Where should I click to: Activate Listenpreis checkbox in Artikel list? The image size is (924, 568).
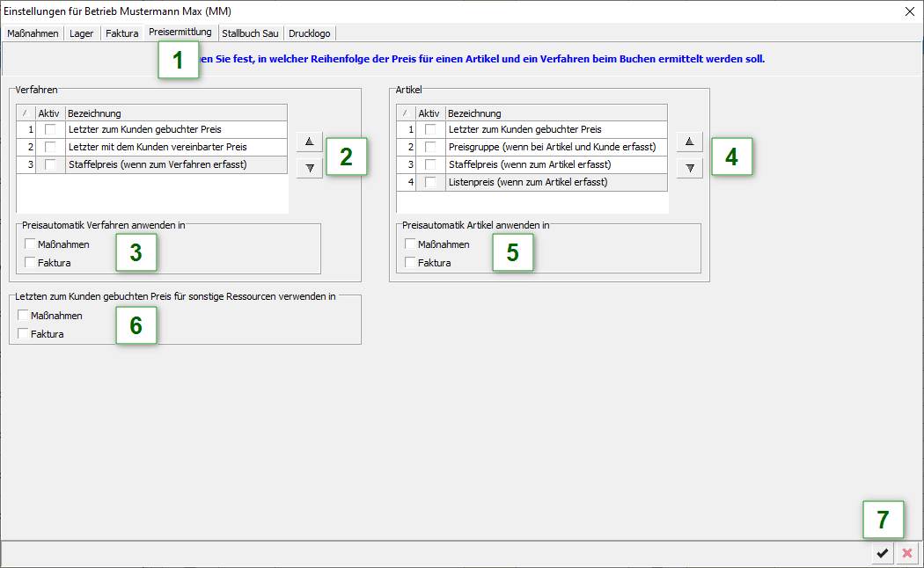click(430, 182)
